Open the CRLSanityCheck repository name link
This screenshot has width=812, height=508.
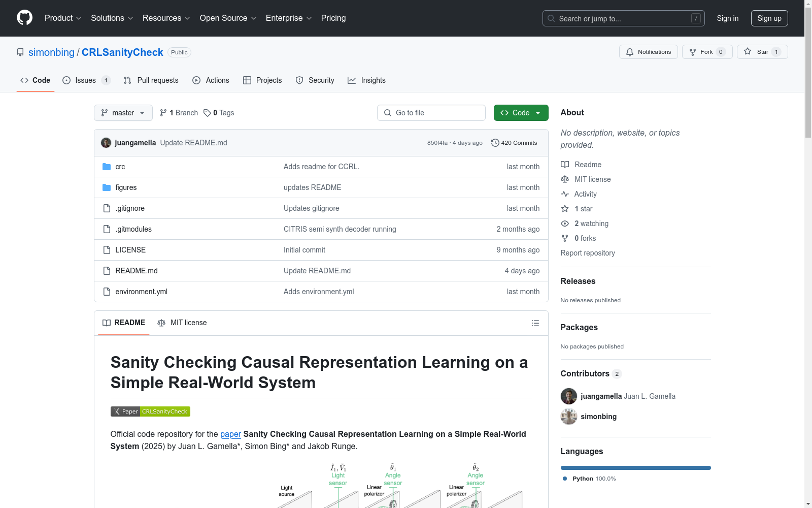pyautogui.click(x=122, y=52)
